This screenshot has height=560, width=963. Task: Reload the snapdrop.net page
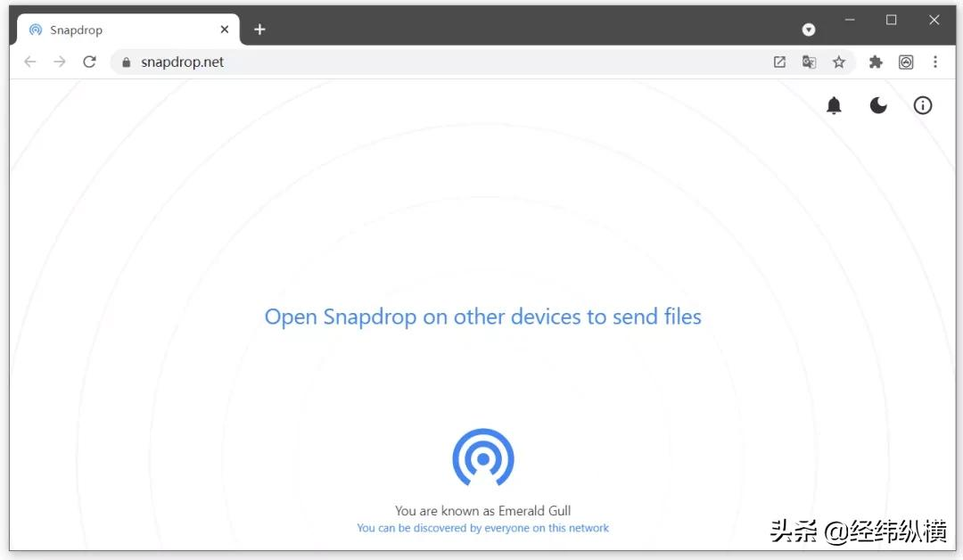(x=90, y=62)
